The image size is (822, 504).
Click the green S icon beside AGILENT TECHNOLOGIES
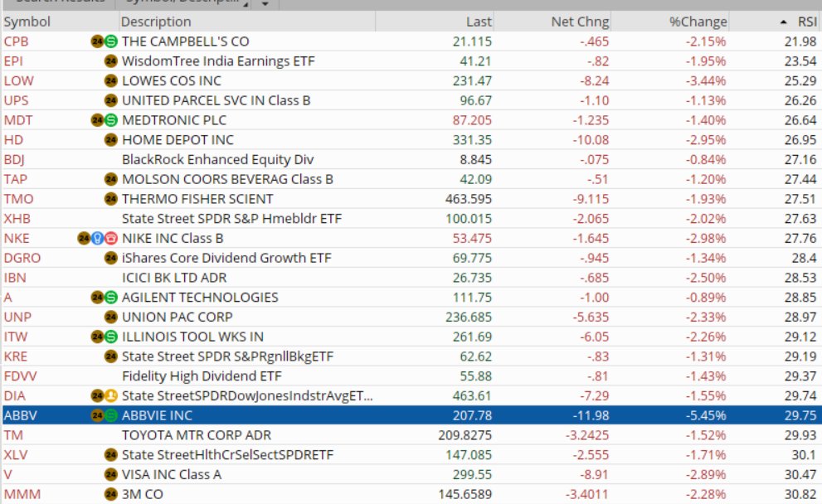[x=110, y=298]
